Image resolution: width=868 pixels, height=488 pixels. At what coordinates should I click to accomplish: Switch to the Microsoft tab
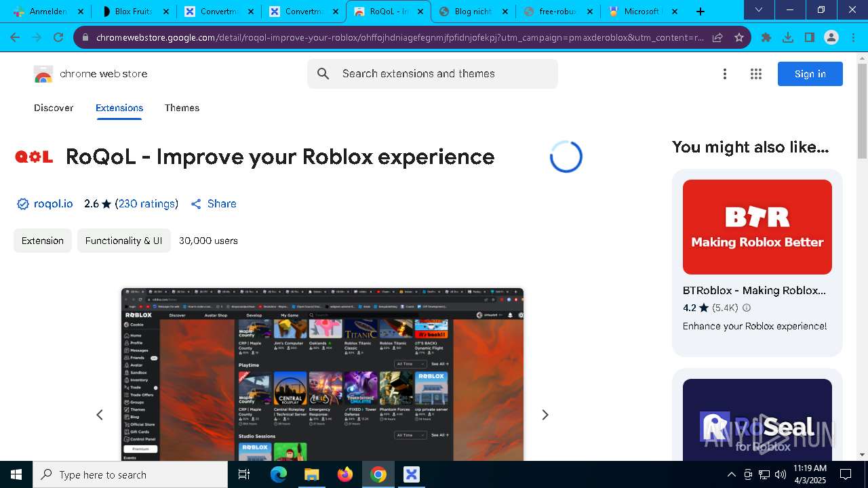click(x=643, y=12)
